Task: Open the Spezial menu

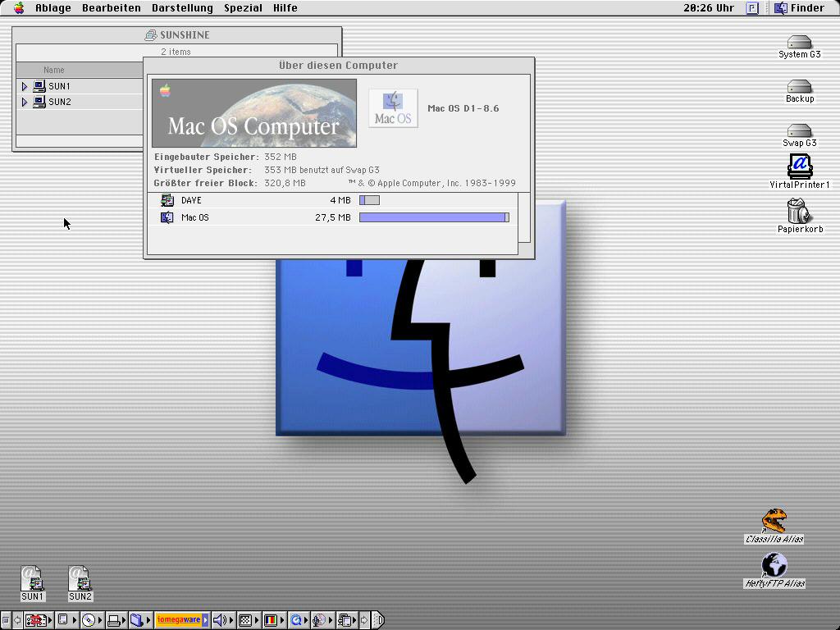Action: click(x=243, y=8)
